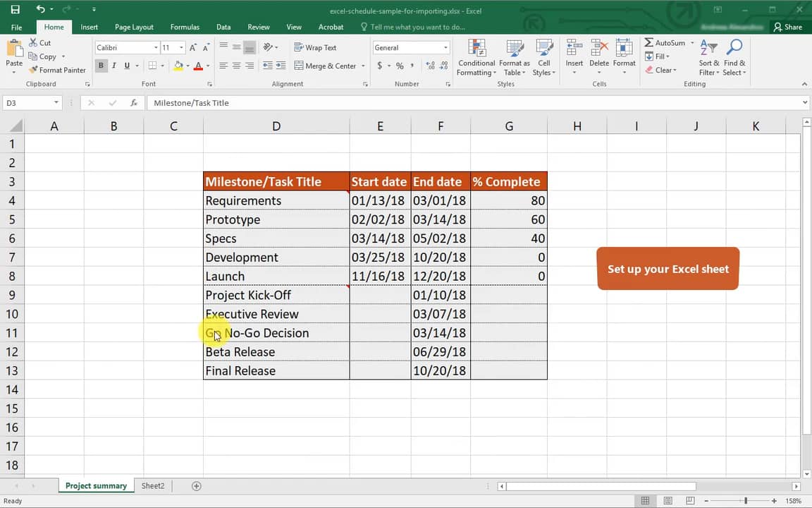Add a new sheet with plus icon

[x=196, y=485]
